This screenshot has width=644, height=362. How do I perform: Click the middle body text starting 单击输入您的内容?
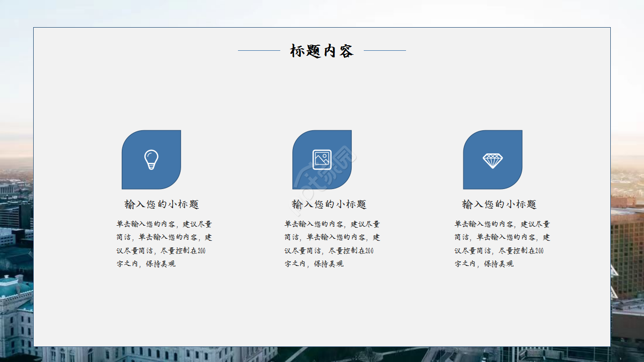pos(332,244)
